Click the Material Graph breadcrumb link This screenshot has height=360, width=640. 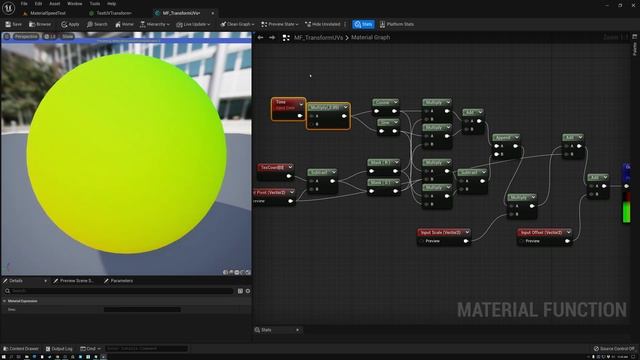point(371,38)
